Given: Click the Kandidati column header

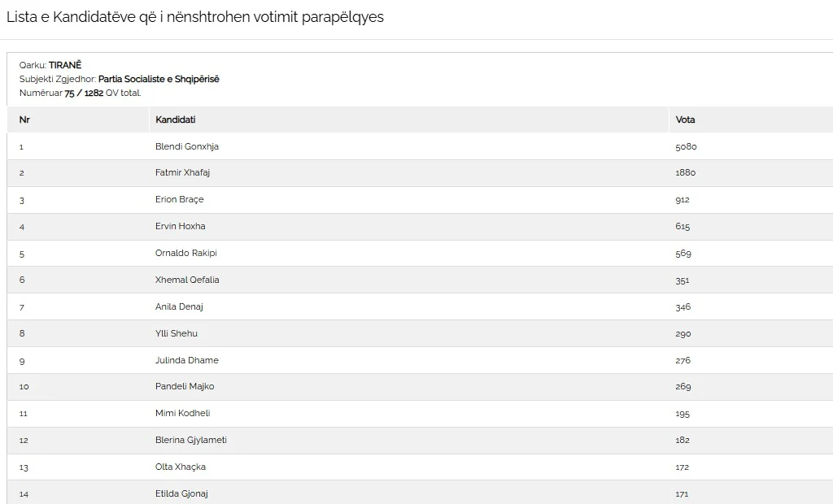Looking at the screenshot, I should coord(176,119).
